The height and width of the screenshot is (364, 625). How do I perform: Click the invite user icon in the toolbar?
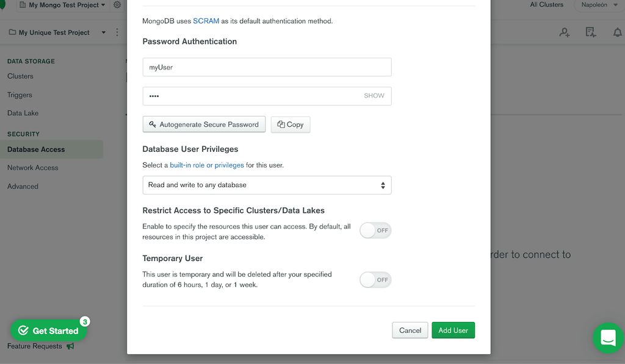click(x=564, y=32)
